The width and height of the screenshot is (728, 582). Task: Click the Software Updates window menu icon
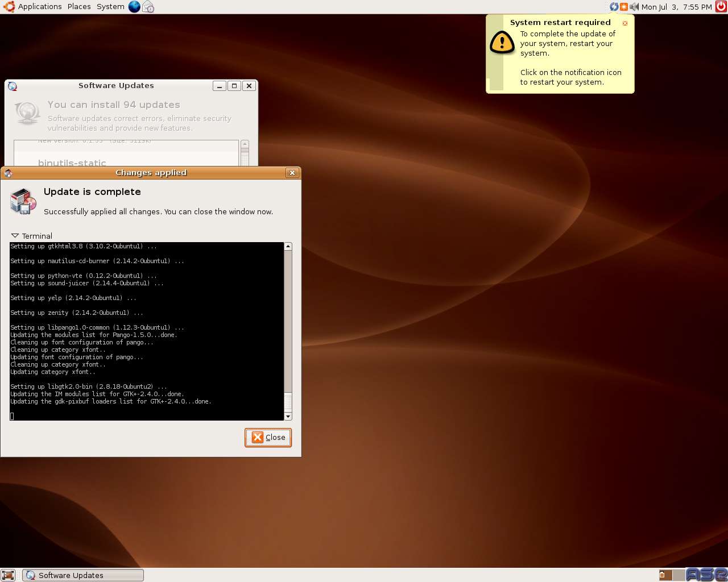tap(13, 86)
